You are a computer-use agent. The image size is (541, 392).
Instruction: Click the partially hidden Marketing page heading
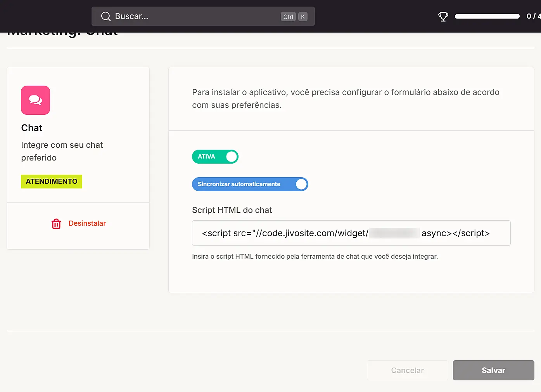tap(62, 33)
